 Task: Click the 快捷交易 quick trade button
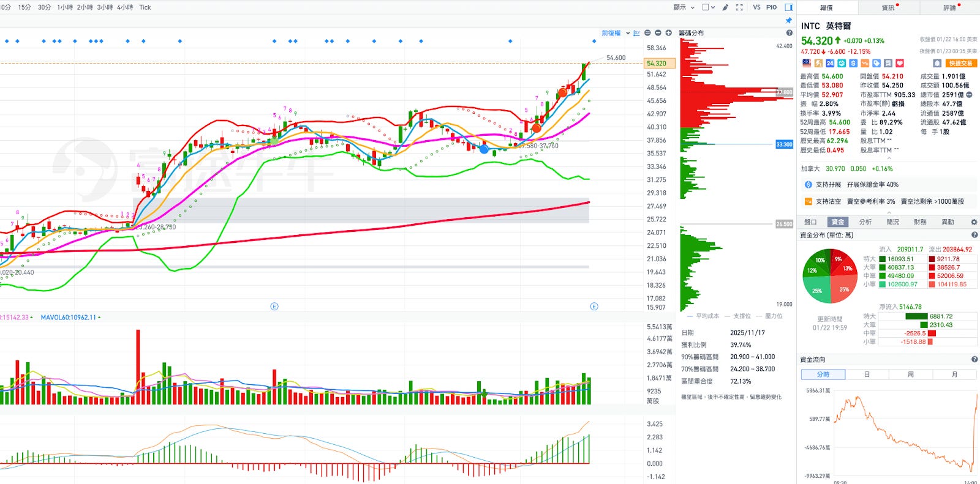coord(960,63)
